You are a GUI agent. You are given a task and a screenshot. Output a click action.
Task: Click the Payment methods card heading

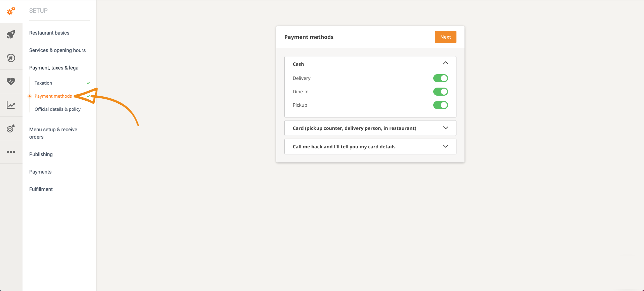309,37
